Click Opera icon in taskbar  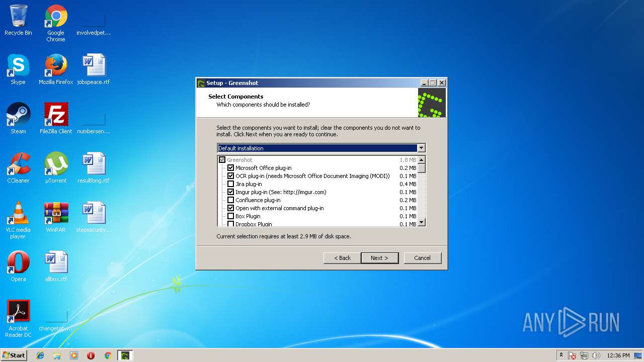[91, 355]
